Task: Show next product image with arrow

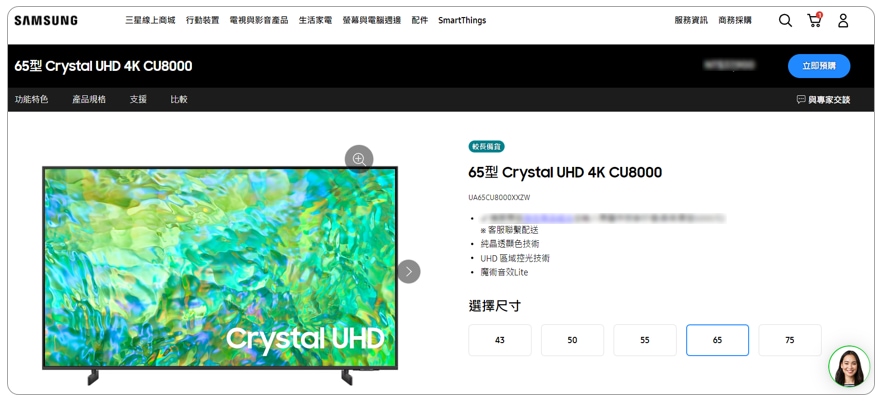Action: coord(409,272)
